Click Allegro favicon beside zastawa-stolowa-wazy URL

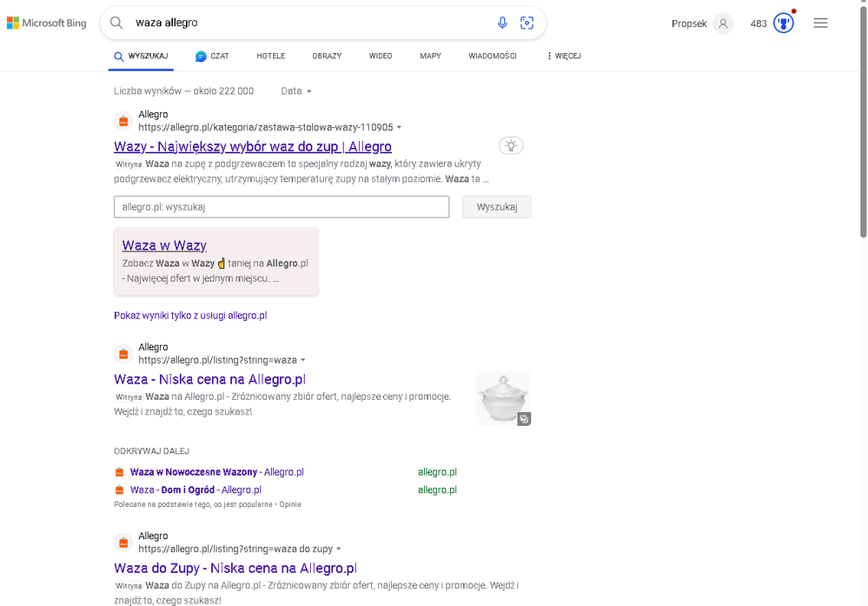[x=123, y=121]
